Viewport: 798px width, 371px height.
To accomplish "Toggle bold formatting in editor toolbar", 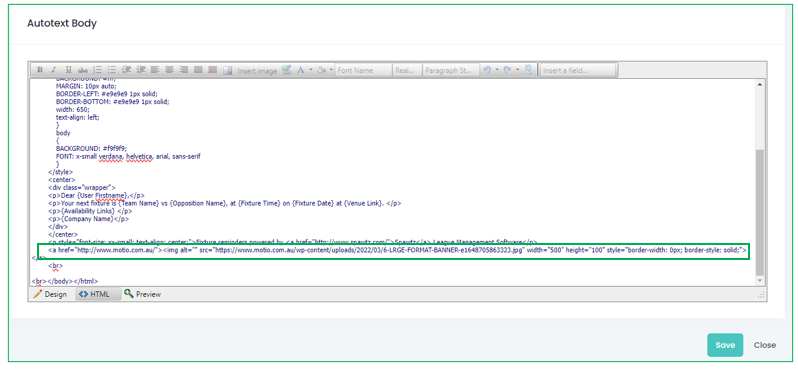I will pyautogui.click(x=40, y=70).
